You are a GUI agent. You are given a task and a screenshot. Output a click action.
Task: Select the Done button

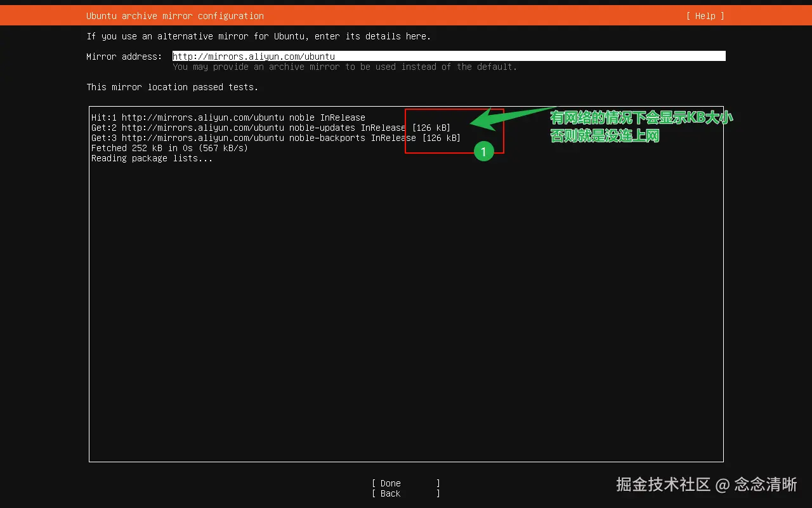[406, 483]
